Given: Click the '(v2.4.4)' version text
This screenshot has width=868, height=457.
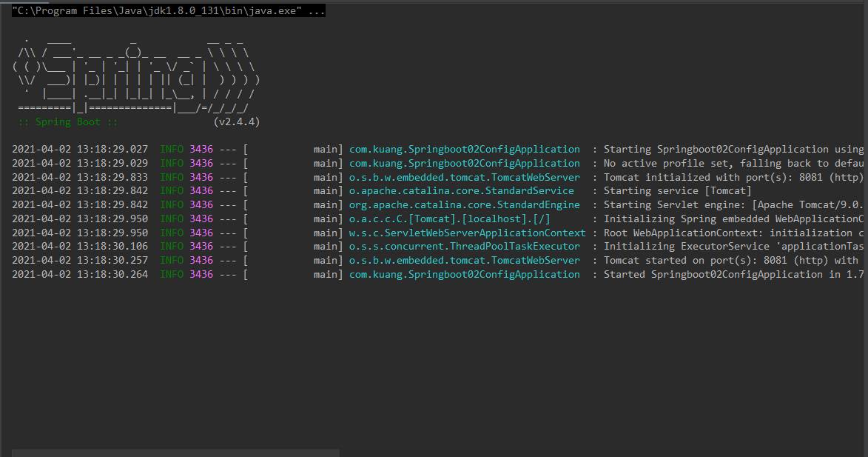Looking at the screenshot, I should click(236, 122).
